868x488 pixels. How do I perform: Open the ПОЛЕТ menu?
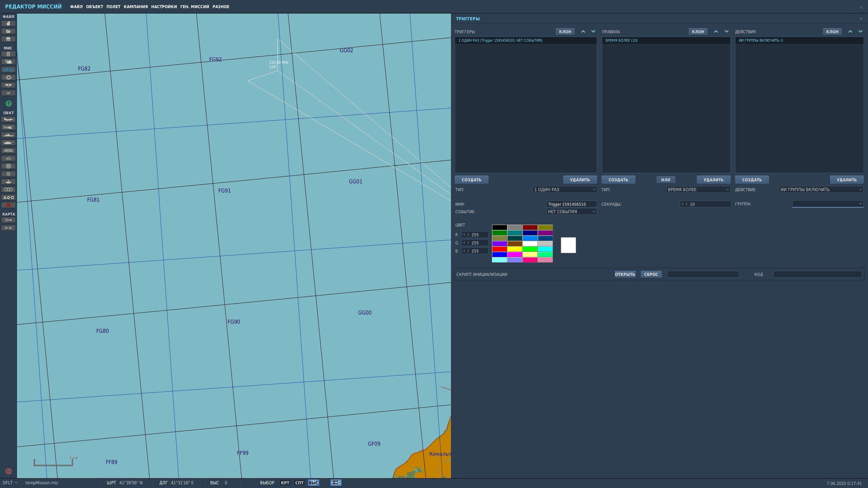click(113, 7)
